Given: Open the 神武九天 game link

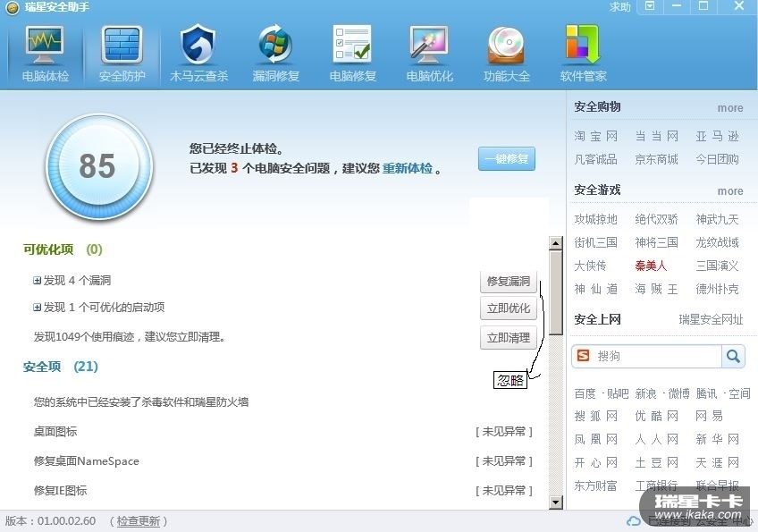Looking at the screenshot, I should tap(718, 220).
